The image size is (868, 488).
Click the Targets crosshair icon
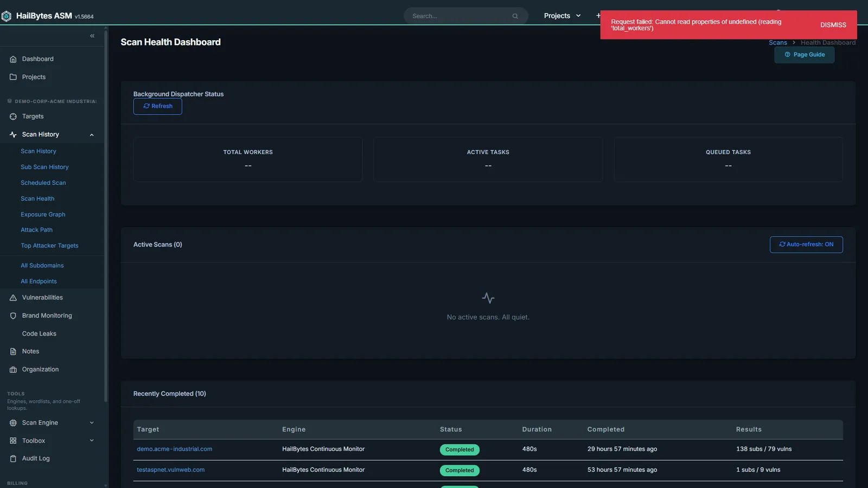click(x=13, y=117)
